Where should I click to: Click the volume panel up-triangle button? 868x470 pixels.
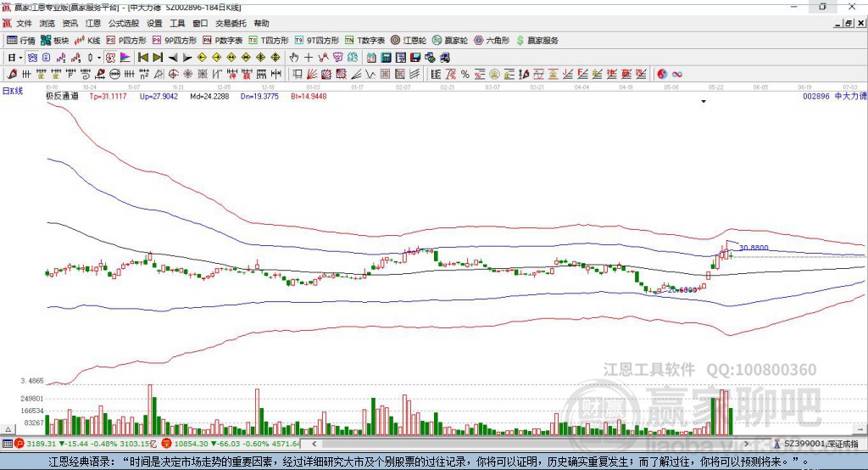[x=8, y=429]
